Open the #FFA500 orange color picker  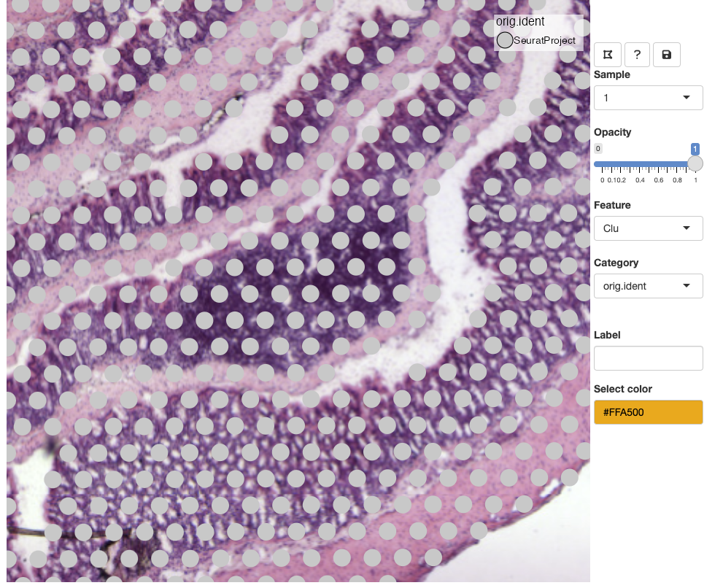coord(648,412)
